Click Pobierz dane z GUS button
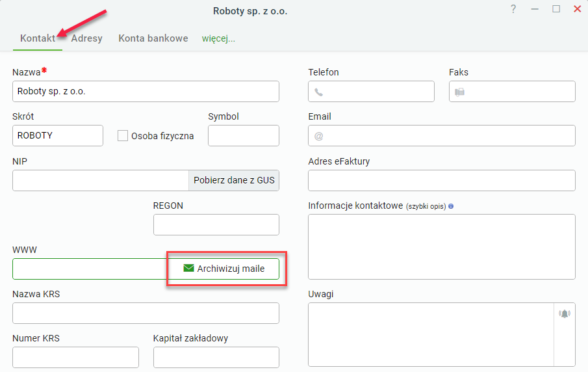 [234, 180]
